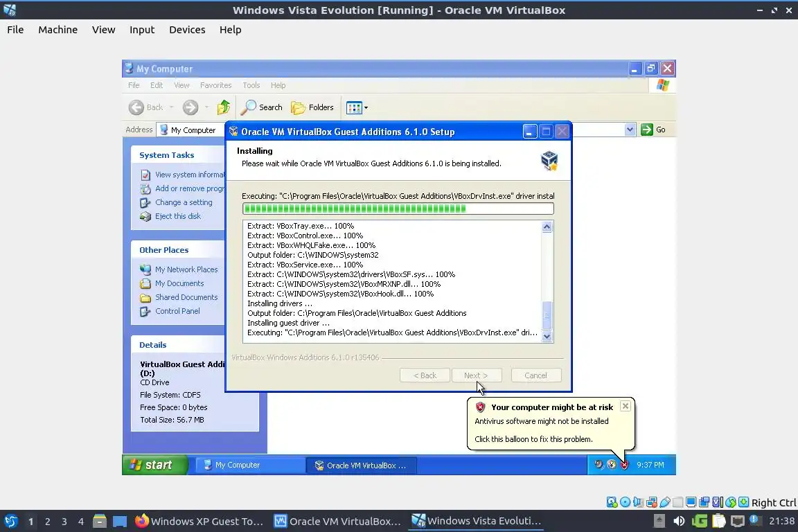Toggle the Folders pane button
This screenshot has height=532, width=798.
tap(312, 107)
